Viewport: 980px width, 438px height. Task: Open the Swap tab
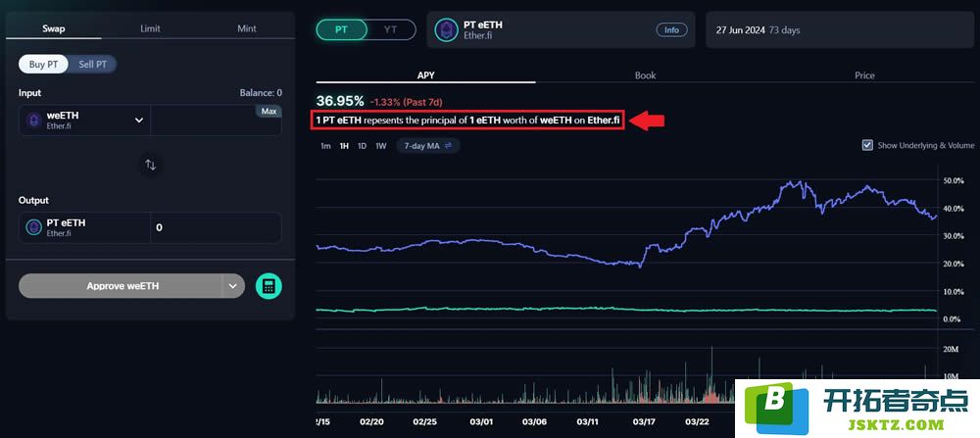click(54, 28)
